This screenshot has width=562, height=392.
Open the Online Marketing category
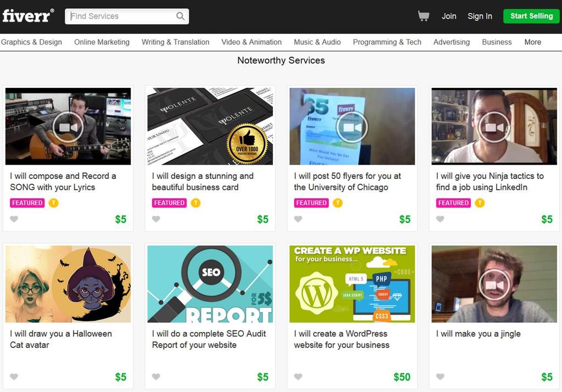pyautogui.click(x=102, y=42)
